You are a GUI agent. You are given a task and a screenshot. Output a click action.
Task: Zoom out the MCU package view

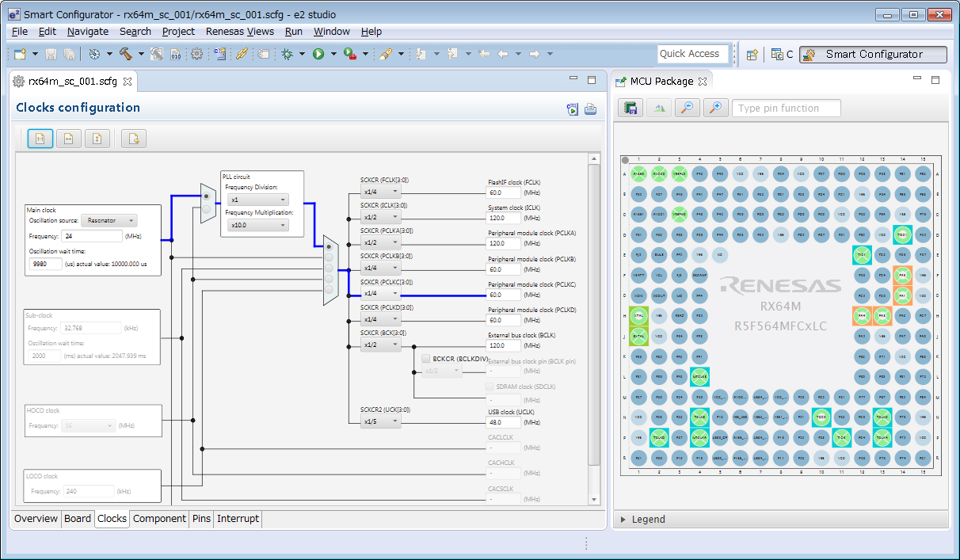pos(688,109)
